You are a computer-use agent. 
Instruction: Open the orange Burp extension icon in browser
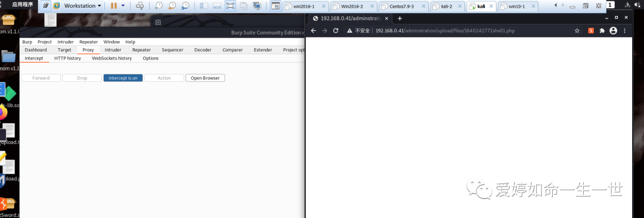click(591, 31)
